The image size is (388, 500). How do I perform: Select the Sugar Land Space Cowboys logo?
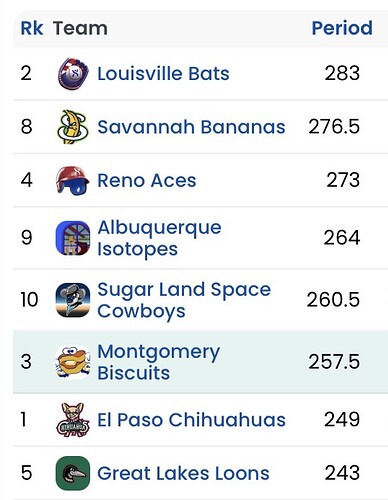point(73,300)
